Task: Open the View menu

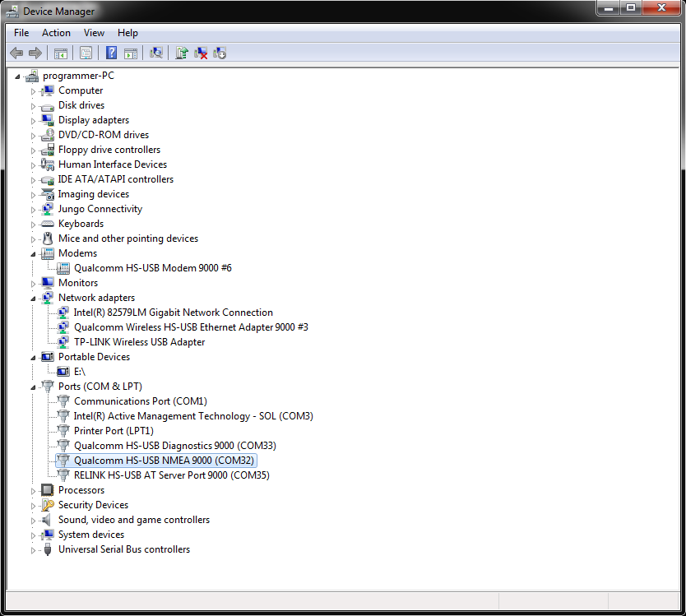Action: 94,33
